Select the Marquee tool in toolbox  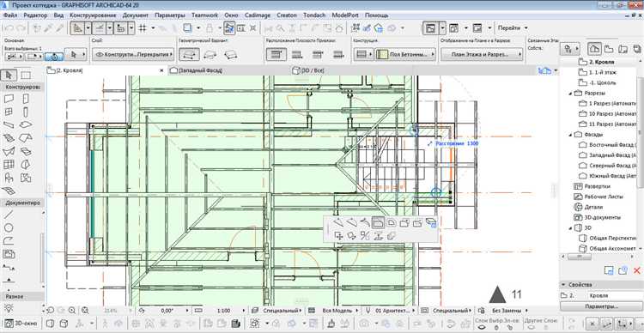pos(26,76)
